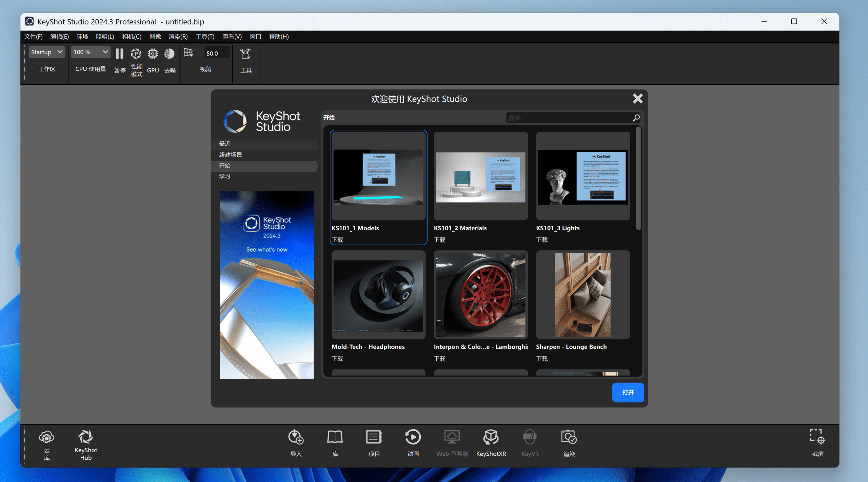Toggle GPU mode icon

(153, 54)
